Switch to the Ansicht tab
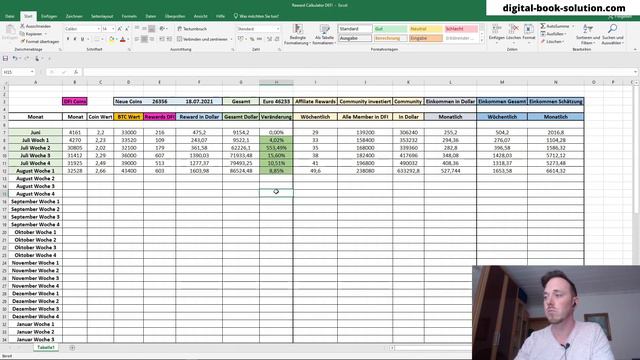 tap(200, 16)
